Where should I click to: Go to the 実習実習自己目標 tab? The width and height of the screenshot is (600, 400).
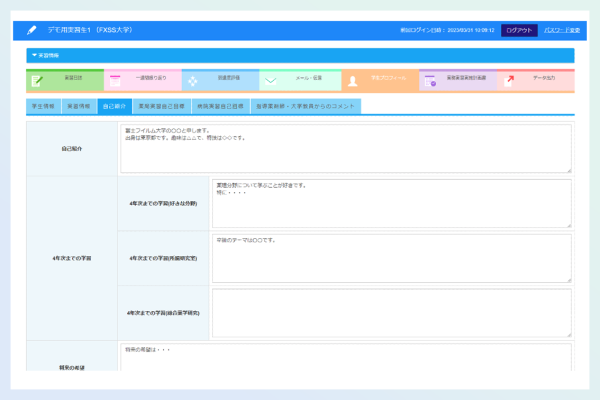point(160,105)
